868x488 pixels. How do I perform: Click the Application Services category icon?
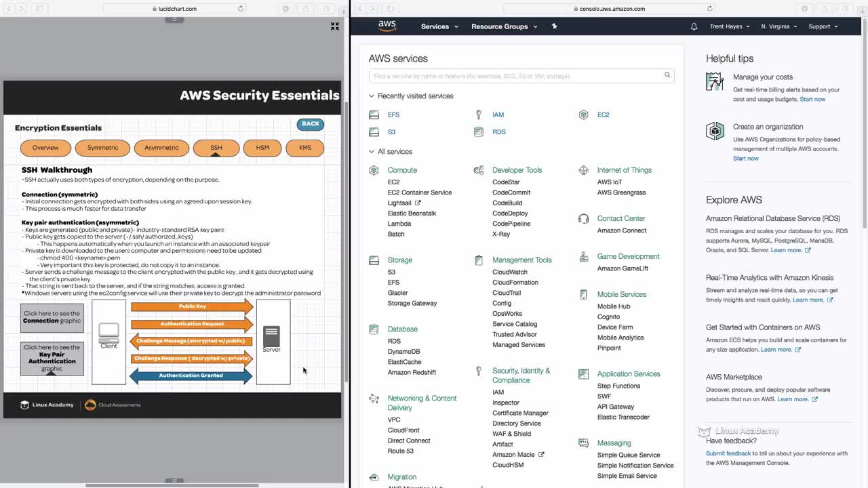(583, 374)
